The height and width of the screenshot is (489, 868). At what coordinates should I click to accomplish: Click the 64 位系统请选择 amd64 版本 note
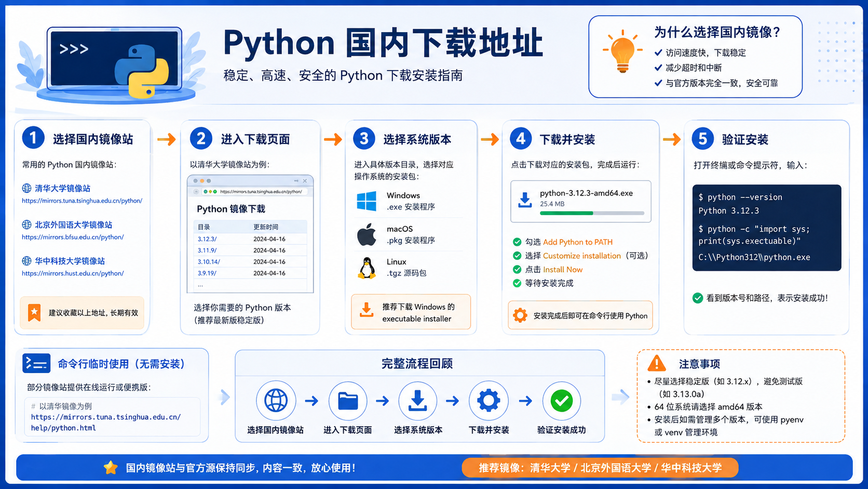tap(708, 407)
